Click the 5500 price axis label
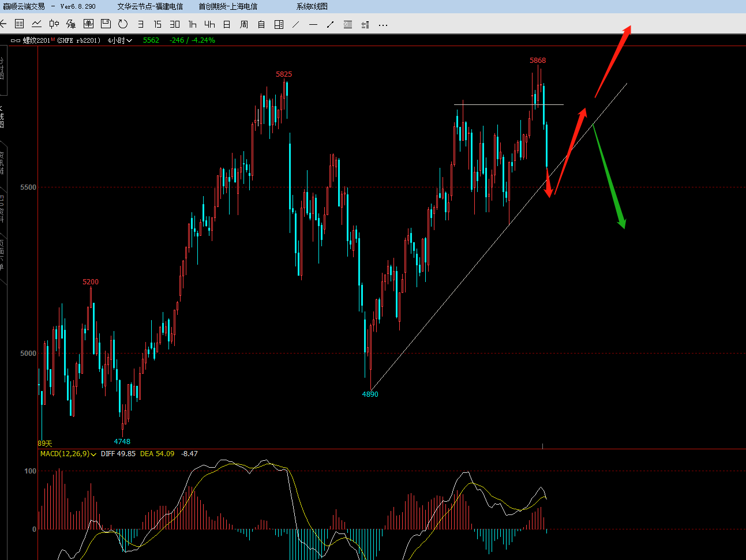 click(28, 187)
